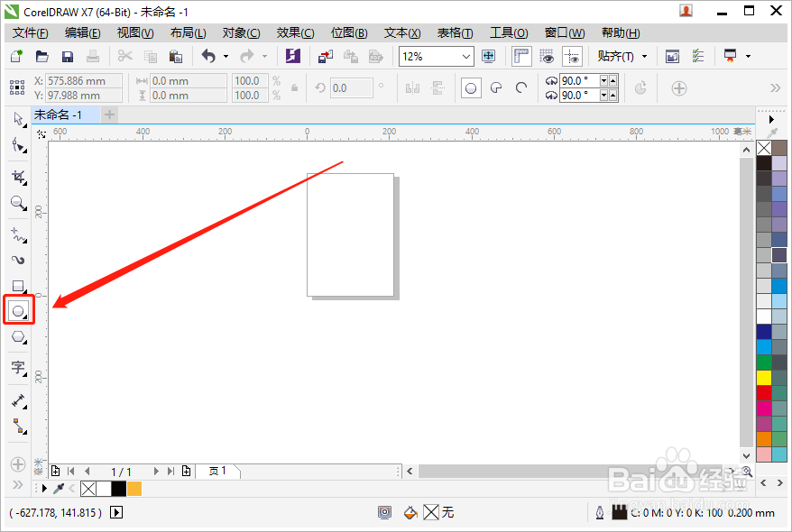Viewport: 792px width, 532px height.
Task: Open the 文件(F) menu
Action: [31, 32]
